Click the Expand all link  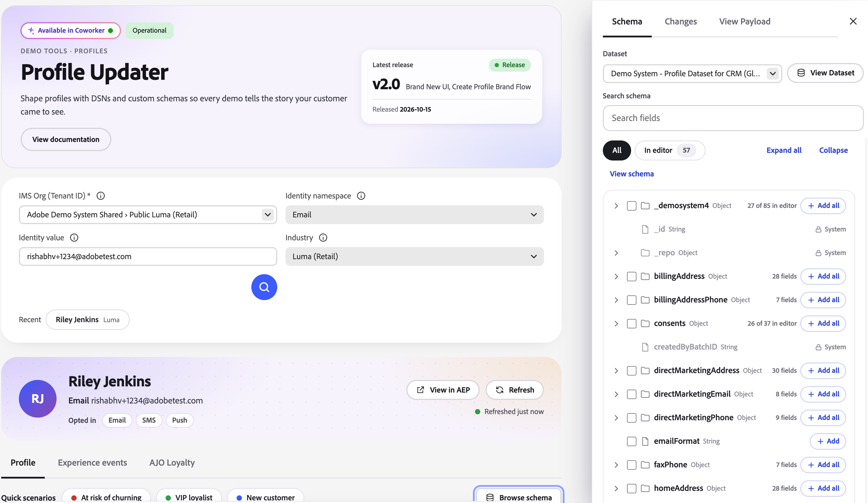[x=784, y=150]
